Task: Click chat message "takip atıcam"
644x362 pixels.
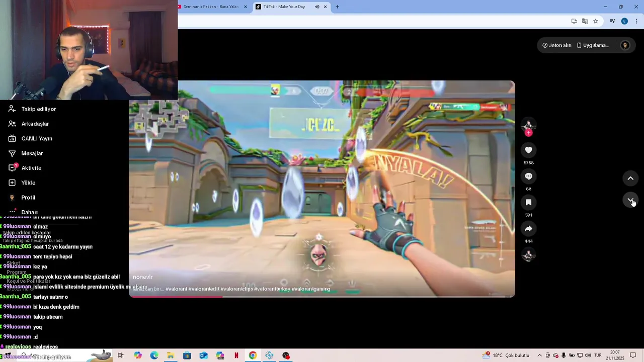Action: pyautogui.click(x=48, y=317)
